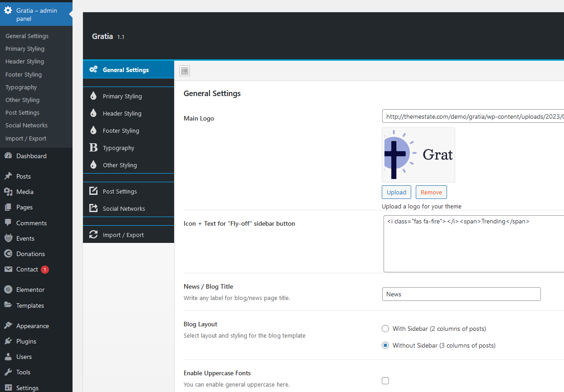Click the 'You can enable general uppercase here.' text
The width and height of the screenshot is (564, 392).
(237, 385)
